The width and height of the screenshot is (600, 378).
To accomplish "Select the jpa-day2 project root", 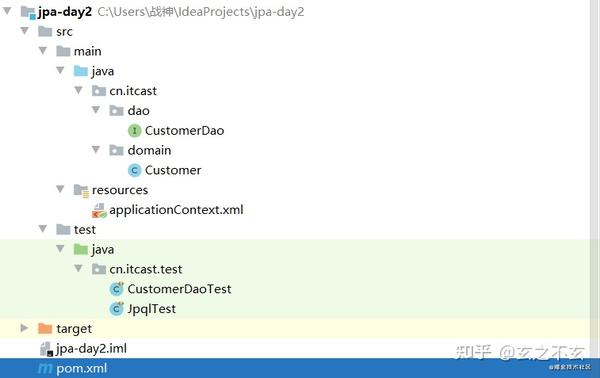I will click(65, 12).
